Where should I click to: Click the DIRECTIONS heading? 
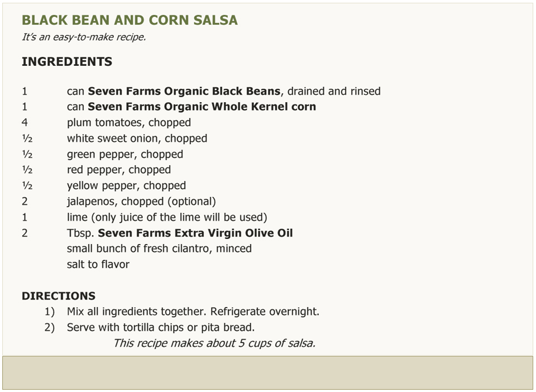(59, 296)
